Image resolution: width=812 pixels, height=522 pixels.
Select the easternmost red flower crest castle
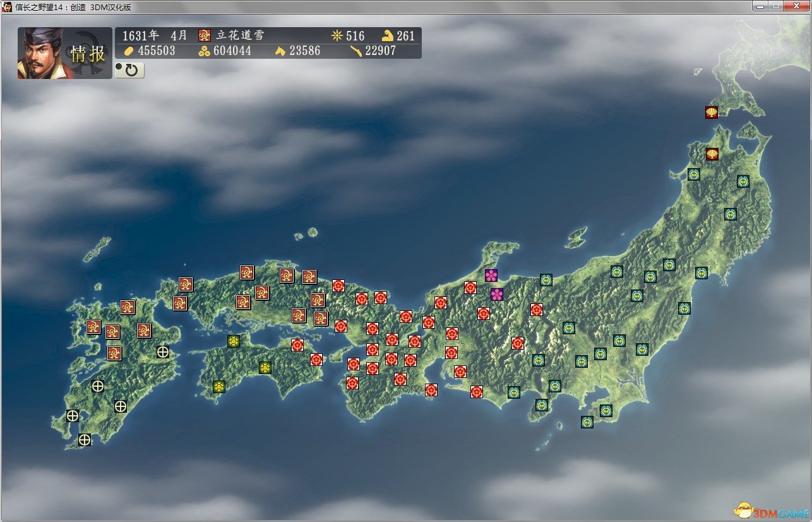tap(537, 310)
